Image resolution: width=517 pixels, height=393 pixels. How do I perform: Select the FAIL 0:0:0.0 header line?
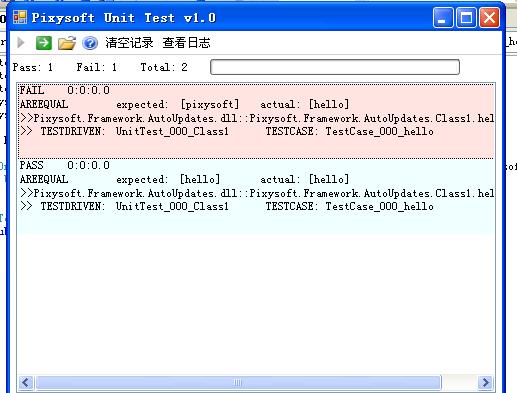coord(64,90)
